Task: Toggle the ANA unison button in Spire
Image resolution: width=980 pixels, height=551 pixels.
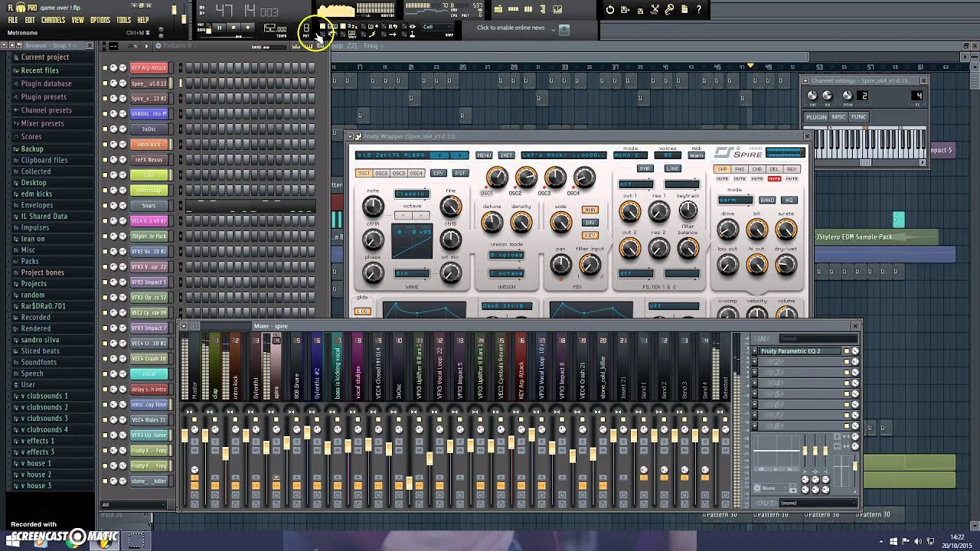Action: [x=590, y=210]
